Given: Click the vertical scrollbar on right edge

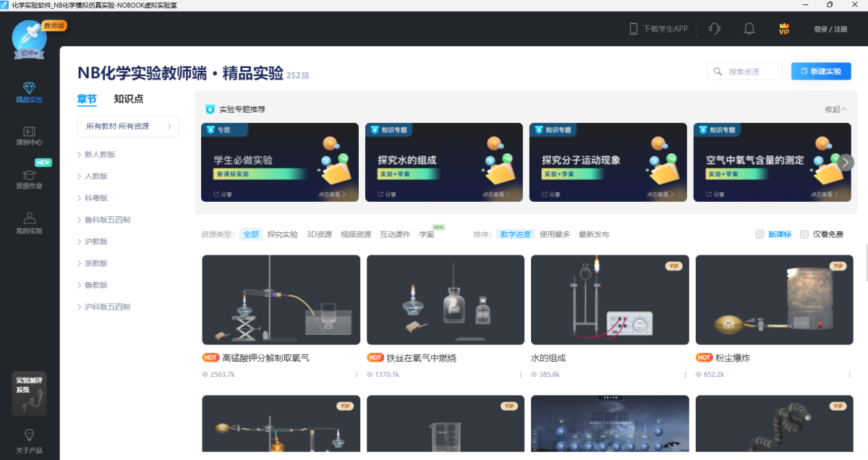Looking at the screenshot, I should point(866,263).
